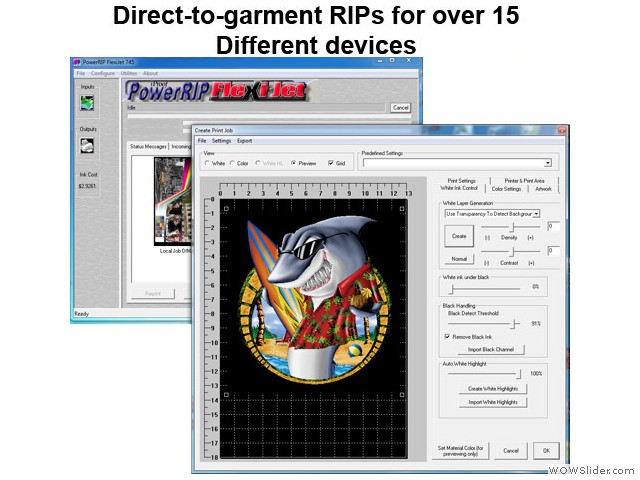
Task: Open the White Layer Generation dropdown
Action: coord(536,213)
